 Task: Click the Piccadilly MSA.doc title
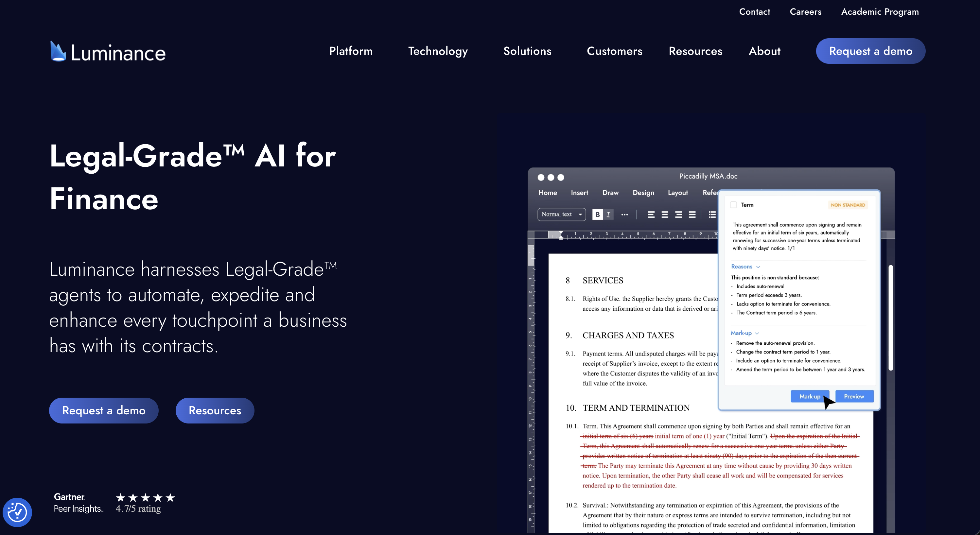tap(708, 176)
